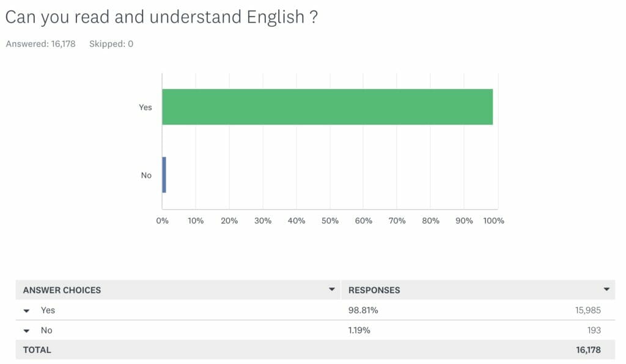
Task: Select the RESPONSES header text
Action: 374,290
